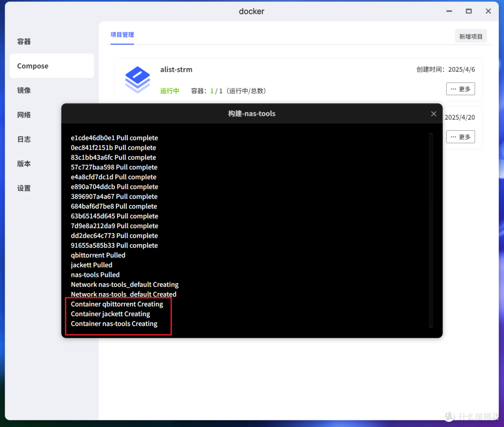
Task: Click the 运行中 running status label
Action: tap(170, 91)
